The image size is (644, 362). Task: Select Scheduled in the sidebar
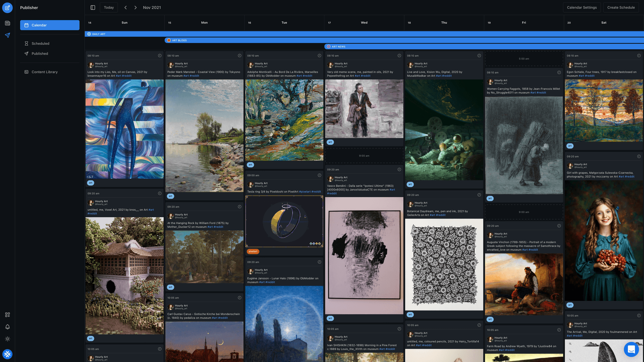tap(40, 43)
